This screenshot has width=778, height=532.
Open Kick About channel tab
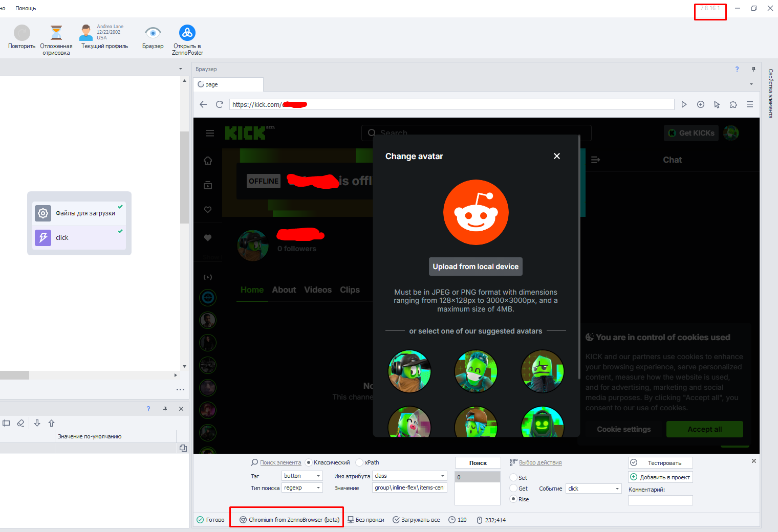(x=284, y=290)
